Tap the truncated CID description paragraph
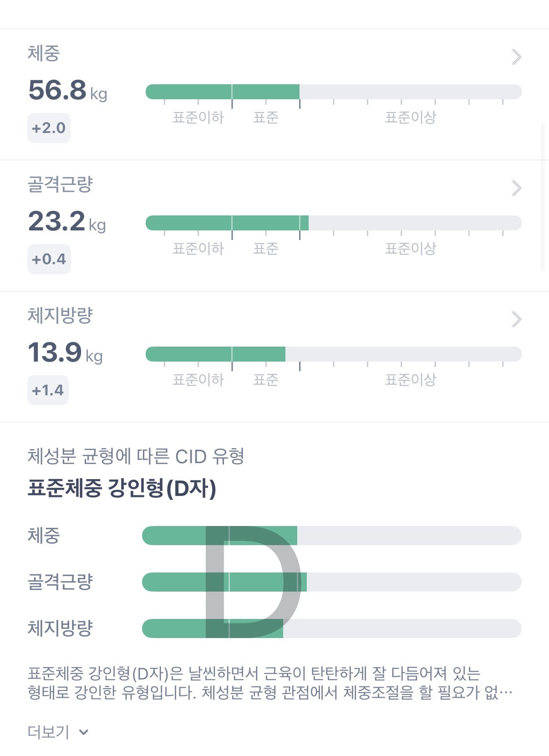This screenshot has width=549, height=756. pos(270,683)
